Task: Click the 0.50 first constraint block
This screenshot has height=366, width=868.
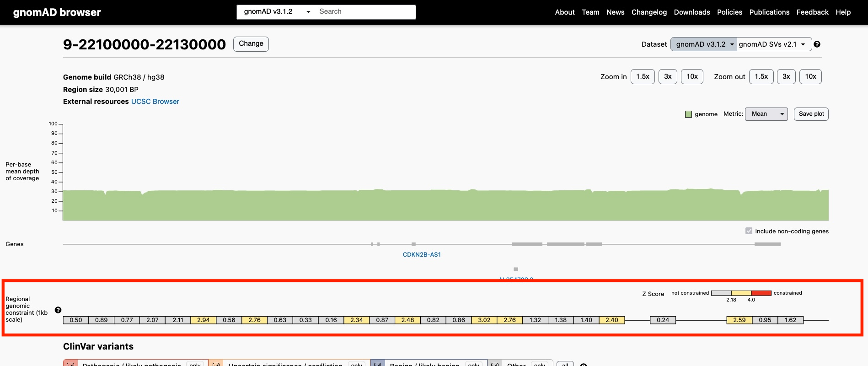Action: [x=76, y=320]
